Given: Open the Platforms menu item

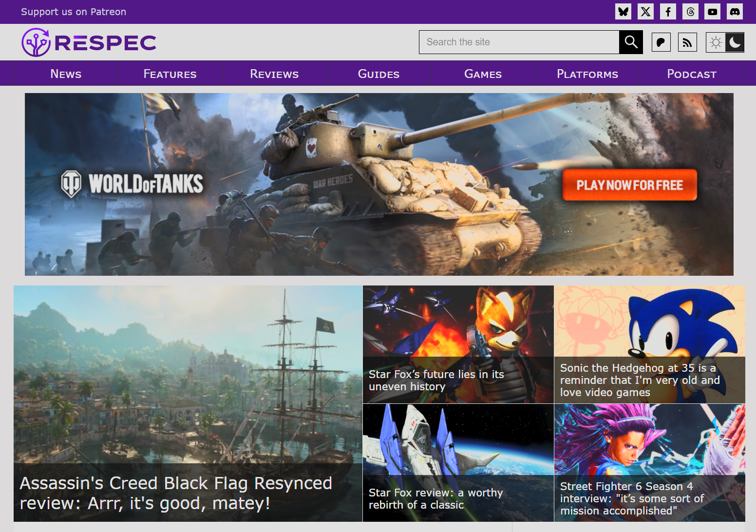Looking at the screenshot, I should (x=587, y=74).
